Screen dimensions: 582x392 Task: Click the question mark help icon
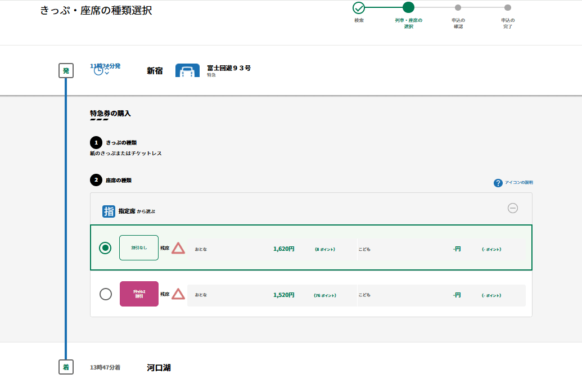pos(498,183)
